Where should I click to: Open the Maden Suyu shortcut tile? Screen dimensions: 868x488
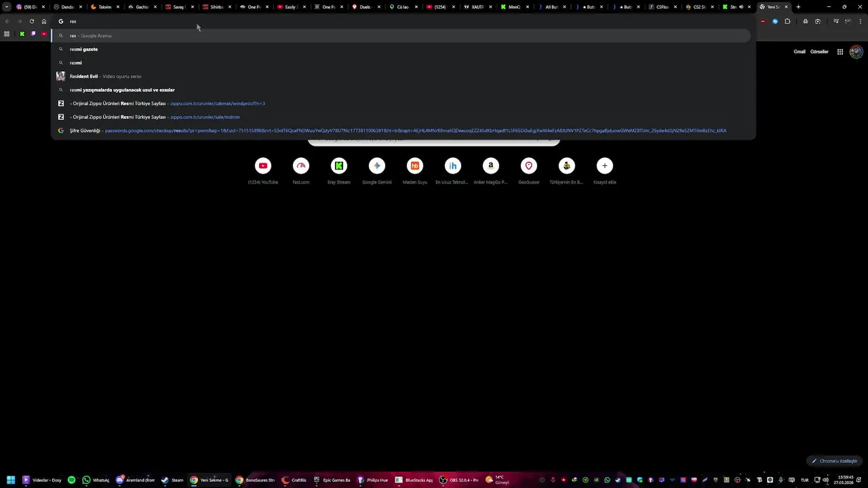click(x=415, y=171)
